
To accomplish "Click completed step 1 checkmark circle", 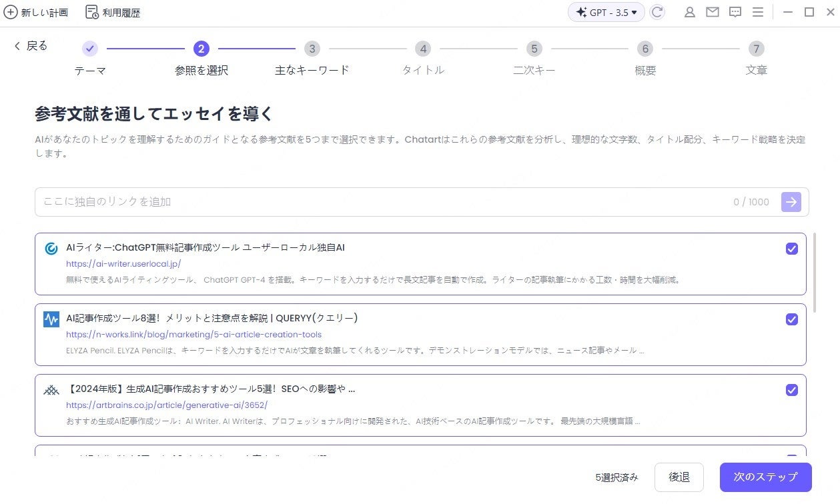I will pos(90,49).
